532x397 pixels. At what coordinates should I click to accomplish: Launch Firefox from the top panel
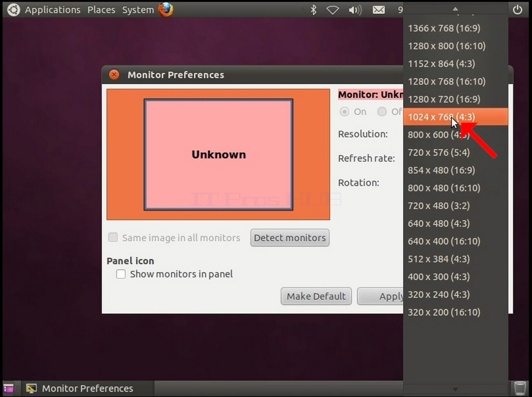click(x=166, y=9)
